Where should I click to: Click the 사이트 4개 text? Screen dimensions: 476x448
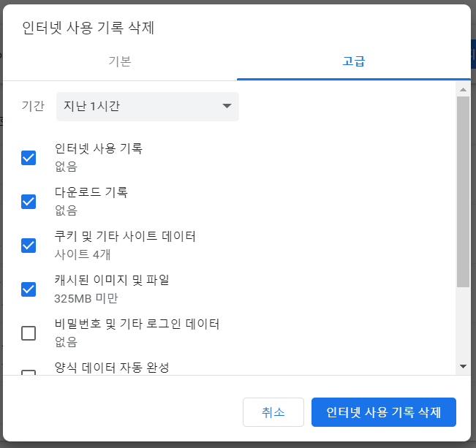tap(83, 254)
